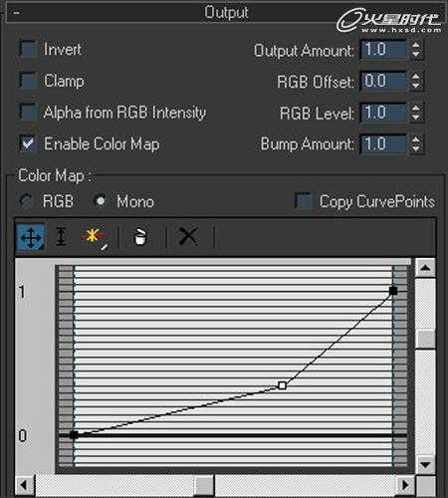
Task: Click the Delete Point X icon
Action: [x=188, y=236]
